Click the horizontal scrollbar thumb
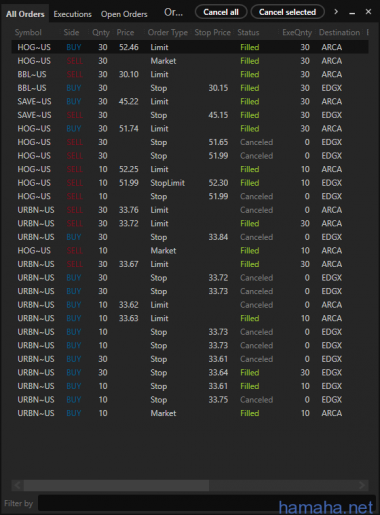 click(x=116, y=485)
